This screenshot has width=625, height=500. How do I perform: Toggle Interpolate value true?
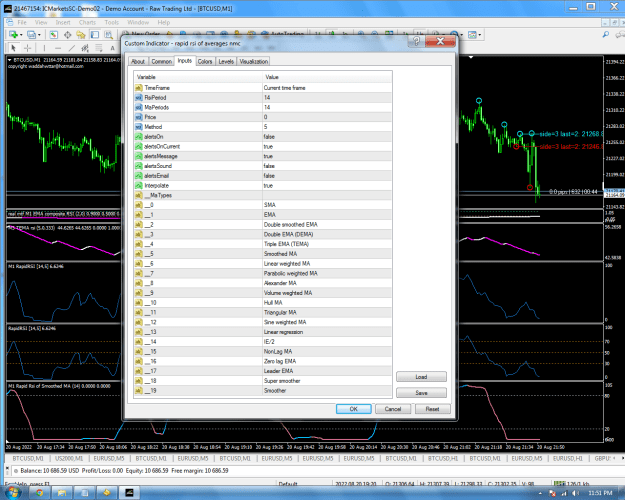click(x=327, y=186)
